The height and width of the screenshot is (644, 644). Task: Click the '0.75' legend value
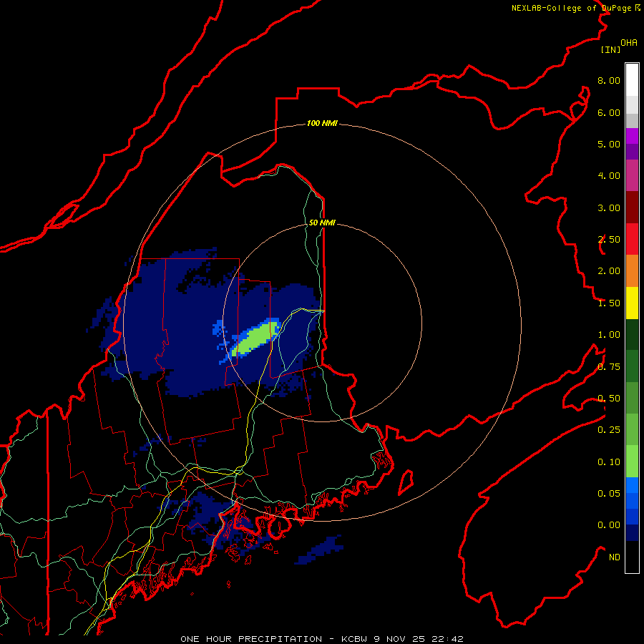pos(609,367)
